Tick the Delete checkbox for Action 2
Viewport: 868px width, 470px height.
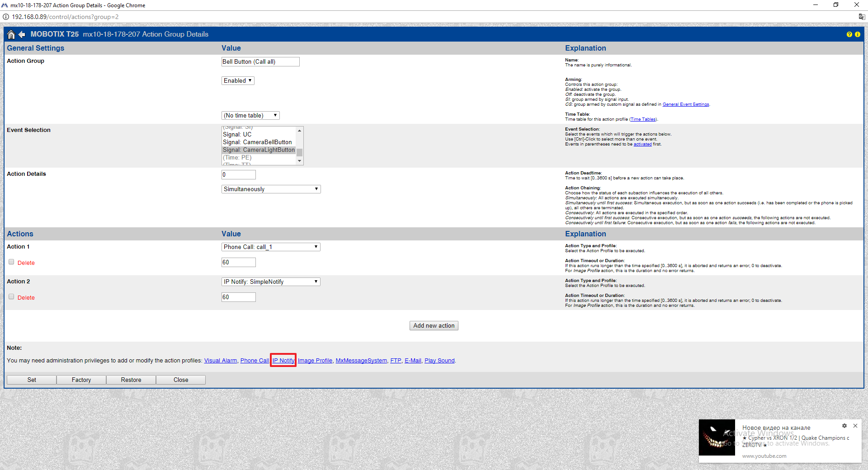pyautogui.click(x=11, y=297)
